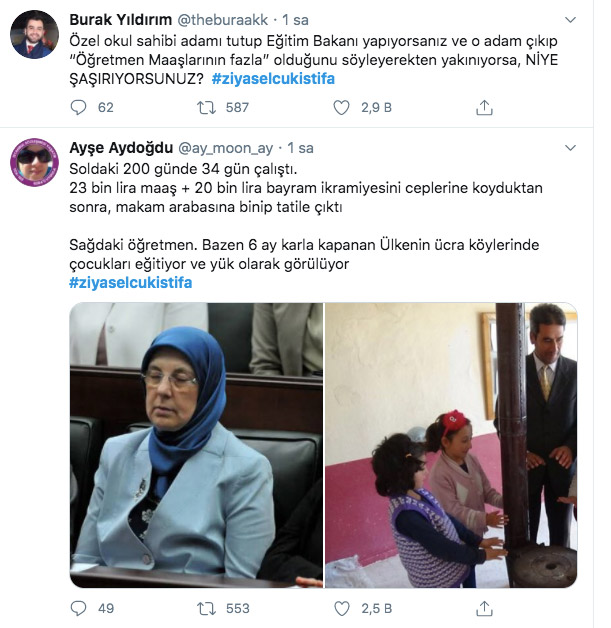Viewport: 611px width, 628px height.
Task: Like Ayşe Aydoğdu's tweet
Action: 342,608
